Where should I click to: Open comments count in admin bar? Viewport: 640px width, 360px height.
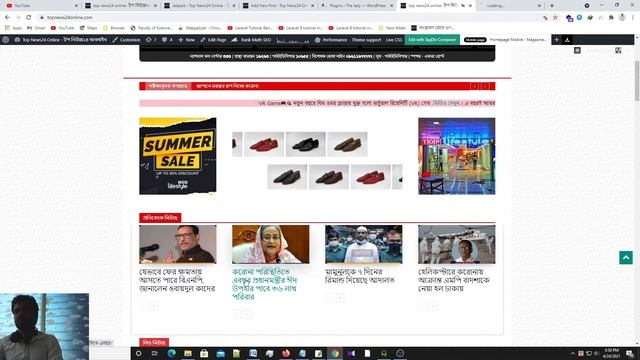click(x=167, y=40)
